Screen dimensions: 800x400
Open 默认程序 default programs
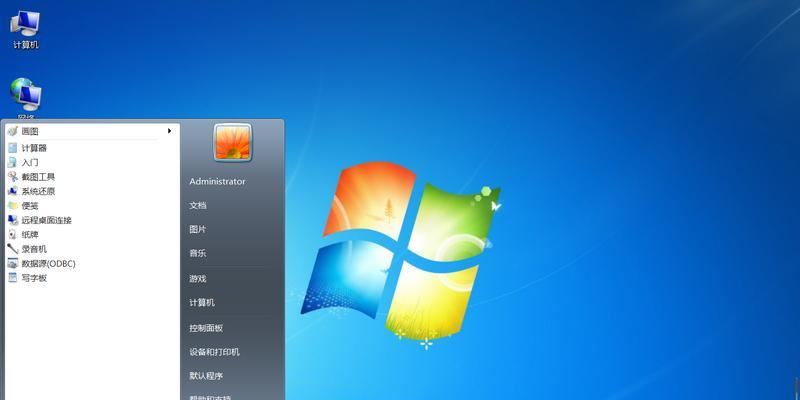point(206,376)
